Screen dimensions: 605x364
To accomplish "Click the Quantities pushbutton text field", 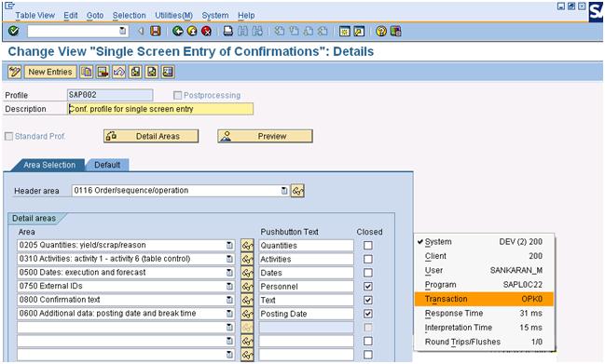I will click(306, 246).
